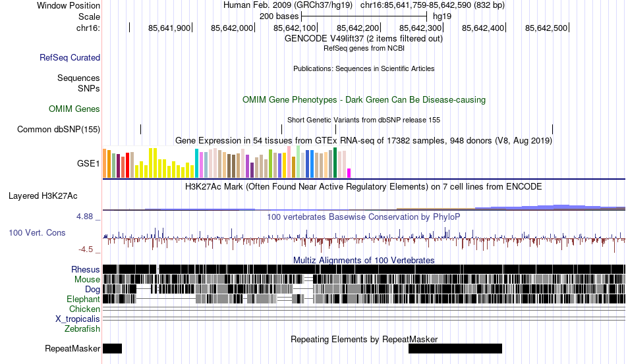
Task: Click the RepeatMasker track label
Action: (x=72, y=348)
